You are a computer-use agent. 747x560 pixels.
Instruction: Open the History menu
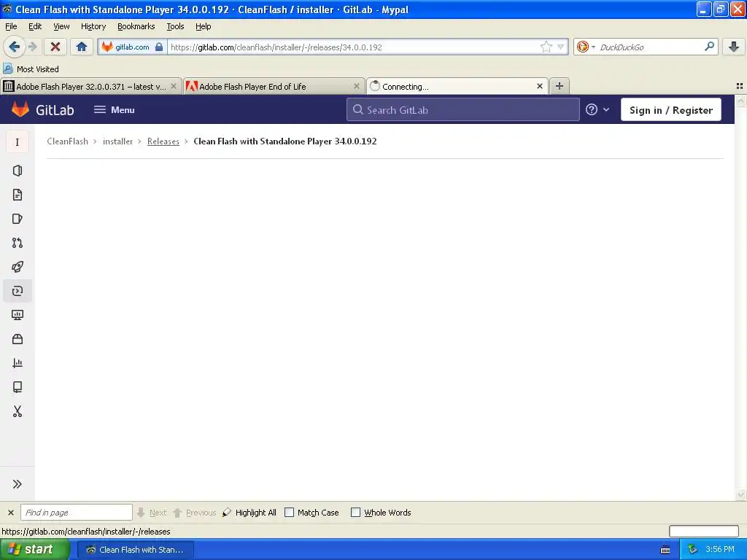pyautogui.click(x=93, y=26)
